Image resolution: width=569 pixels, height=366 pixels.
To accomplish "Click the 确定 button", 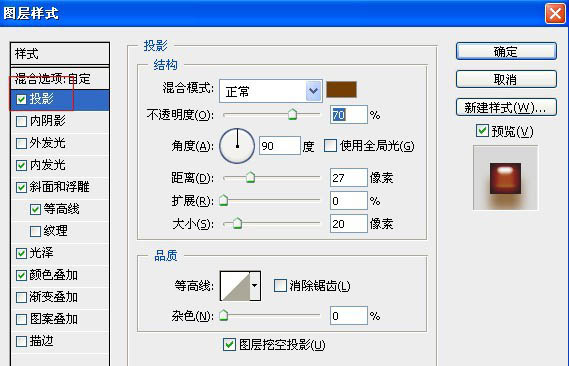I will [506, 52].
